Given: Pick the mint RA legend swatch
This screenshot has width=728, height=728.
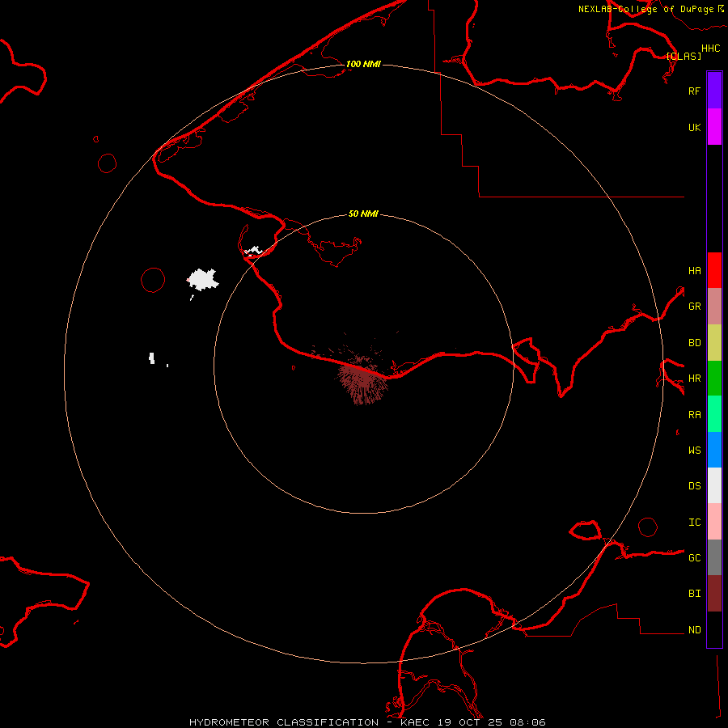Looking at the screenshot, I should (x=714, y=414).
